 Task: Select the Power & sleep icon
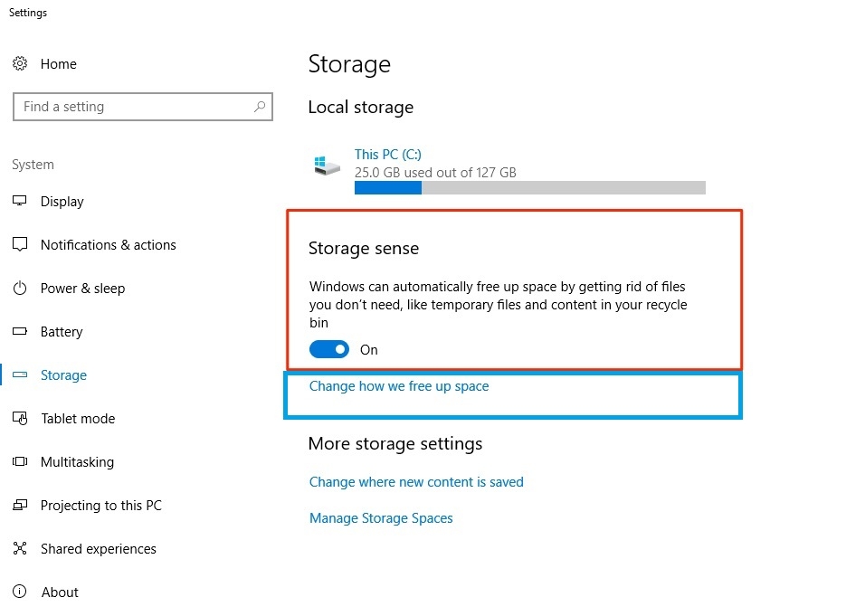tap(20, 289)
